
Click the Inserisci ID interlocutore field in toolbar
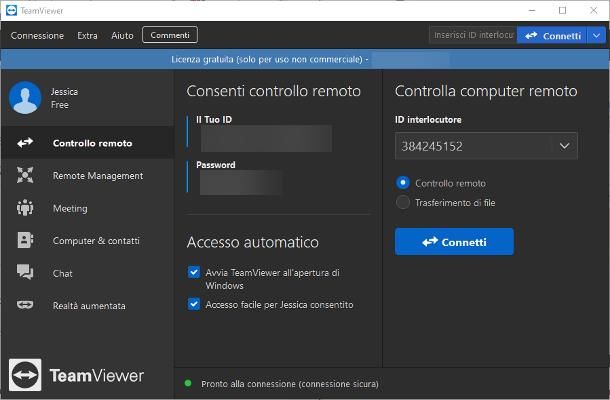click(473, 35)
